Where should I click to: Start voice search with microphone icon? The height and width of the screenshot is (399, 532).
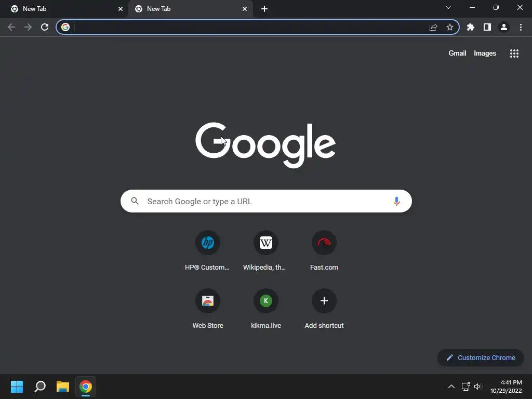[396, 201]
